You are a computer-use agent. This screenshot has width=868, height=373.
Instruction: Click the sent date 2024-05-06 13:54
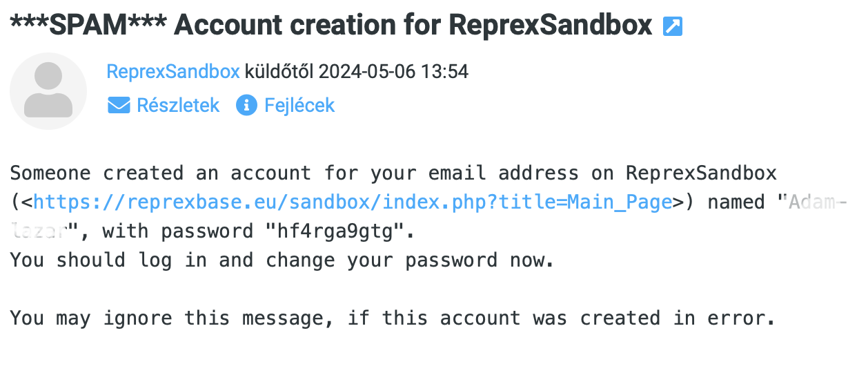click(x=393, y=71)
